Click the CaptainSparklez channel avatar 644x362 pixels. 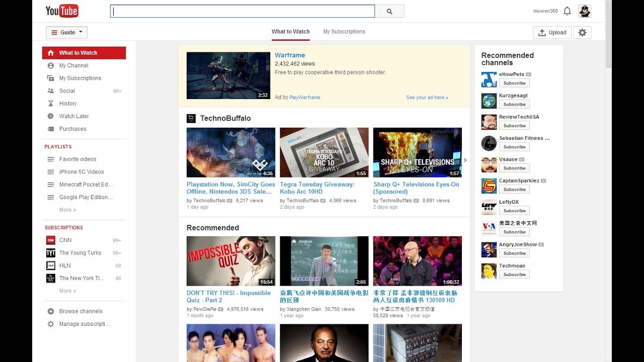click(x=489, y=186)
